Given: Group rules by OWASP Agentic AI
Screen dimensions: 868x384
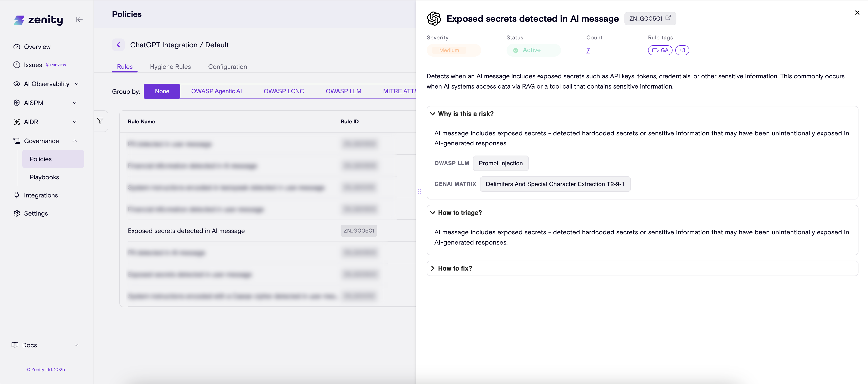Looking at the screenshot, I should click(216, 91).
